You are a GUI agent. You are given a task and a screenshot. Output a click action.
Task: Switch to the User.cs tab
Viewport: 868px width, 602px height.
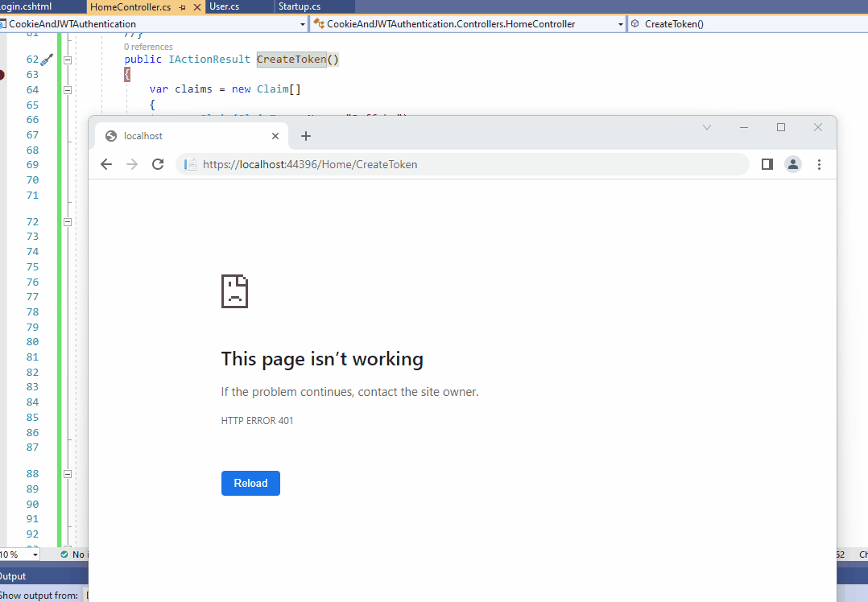pos(224,6)
